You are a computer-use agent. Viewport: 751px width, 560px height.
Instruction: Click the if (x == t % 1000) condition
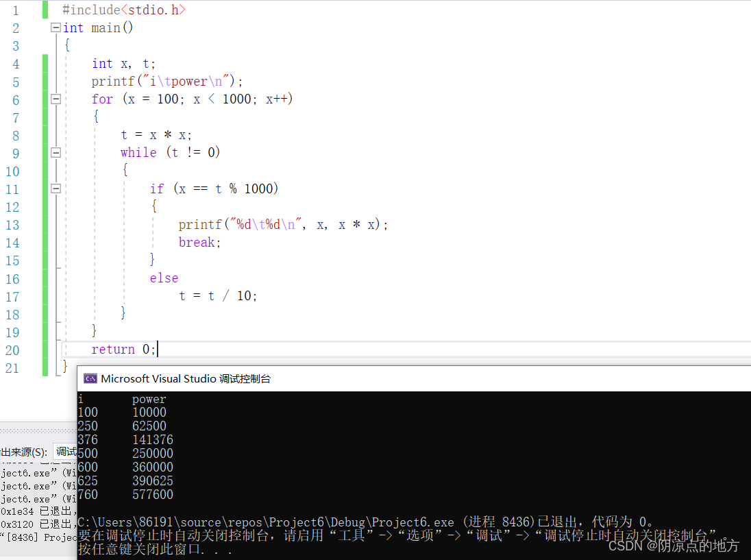point(214,188)
